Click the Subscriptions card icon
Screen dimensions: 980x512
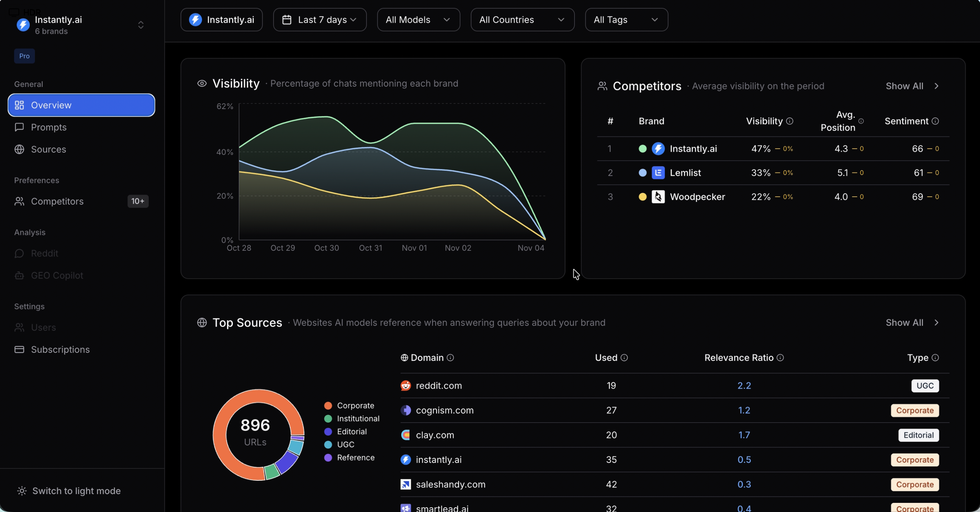point(19,349)
